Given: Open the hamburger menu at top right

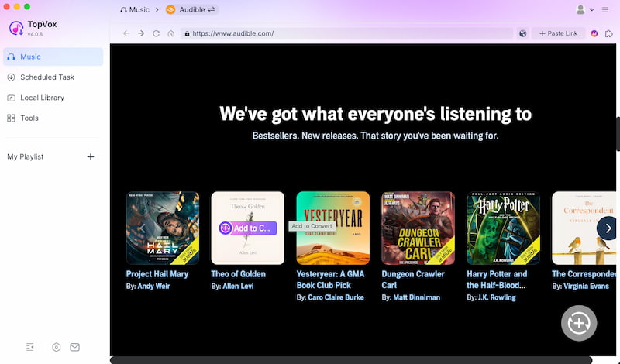Looking at the screenshot, I should pyautogui.click(x=605, y=9).
